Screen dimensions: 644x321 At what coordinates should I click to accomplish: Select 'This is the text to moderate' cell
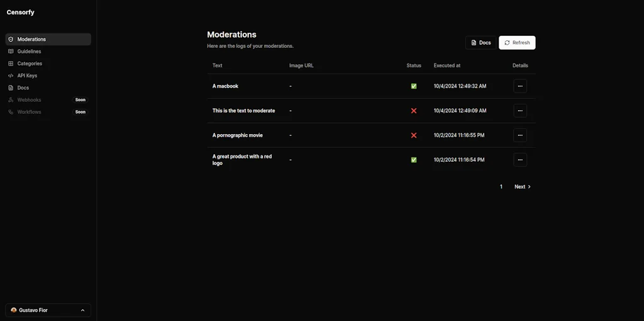click(x=243, y=111)
